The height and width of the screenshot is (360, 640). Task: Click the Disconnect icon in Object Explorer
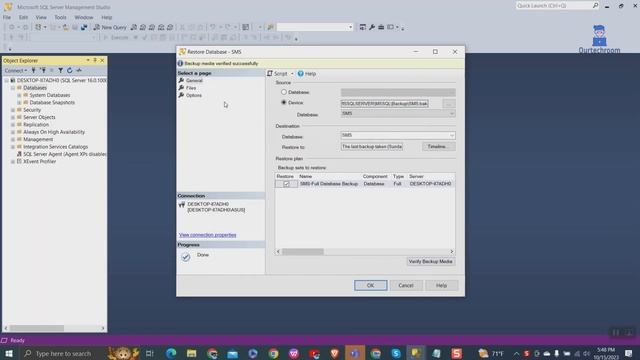tap(43, 71)
